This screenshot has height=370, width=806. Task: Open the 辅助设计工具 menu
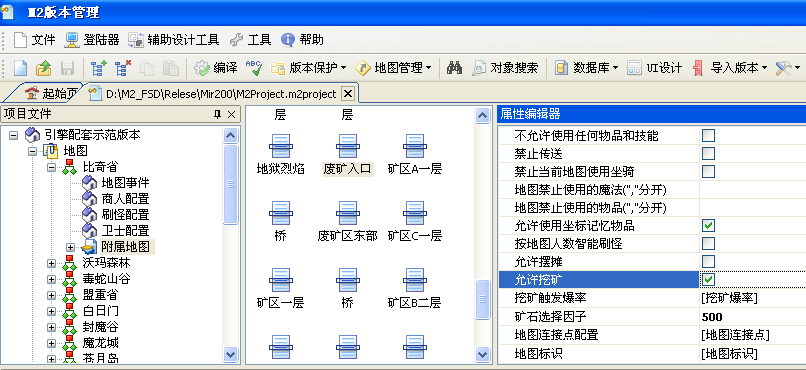[174, 40]
